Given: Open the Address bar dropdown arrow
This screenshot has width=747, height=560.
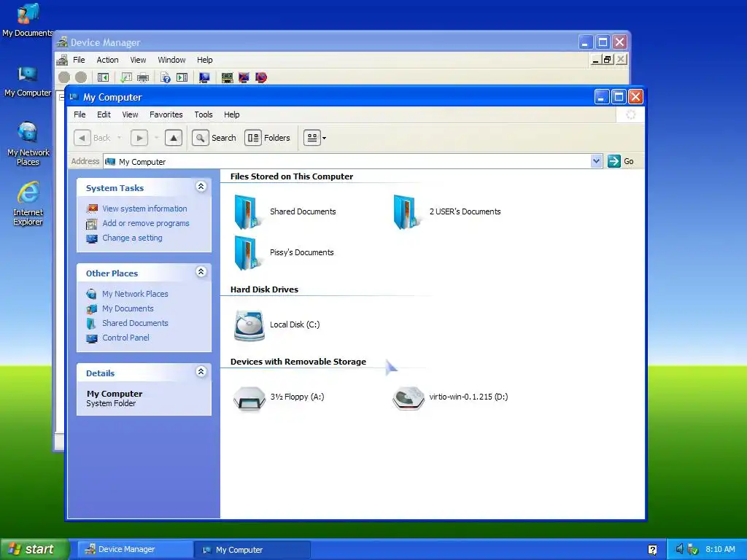Looking at the screenshot, I should (x=596, y=161).
